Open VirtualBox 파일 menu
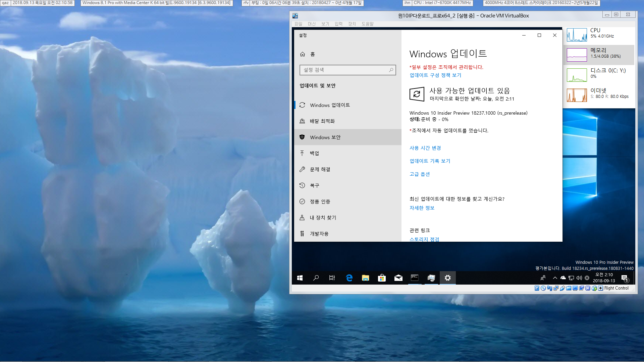The height and width of the screenshot is (362, 644). [298, 24]
